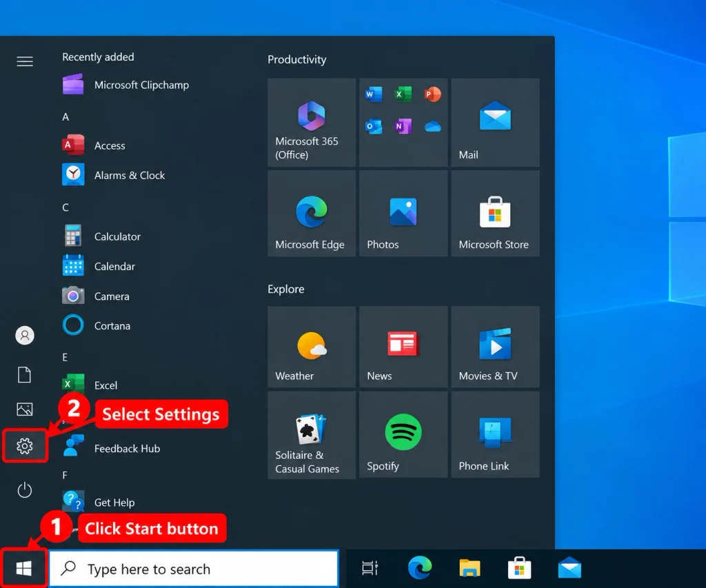The width and height of the screenshot is (706, 588).
Task: Open Movies & TV tile
Action: click(x=495, y=347)
